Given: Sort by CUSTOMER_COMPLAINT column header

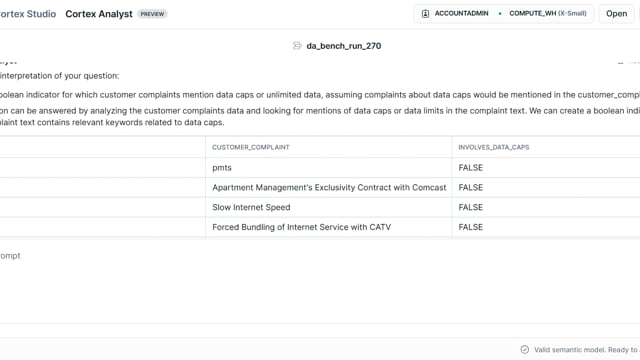Looking at the screenshot, I should [x=251, y=147].
